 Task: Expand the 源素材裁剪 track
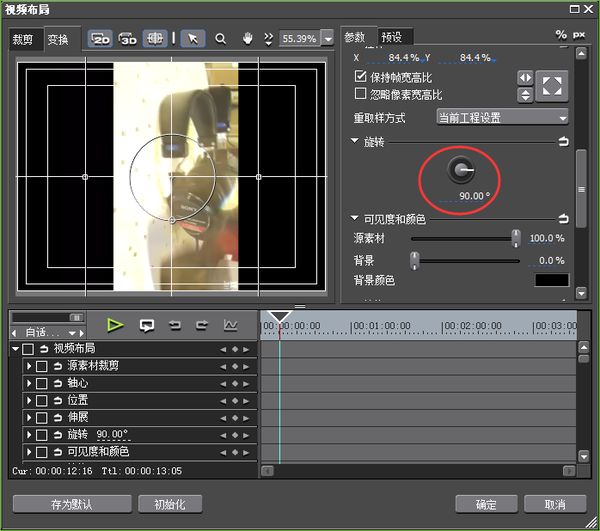29,366
